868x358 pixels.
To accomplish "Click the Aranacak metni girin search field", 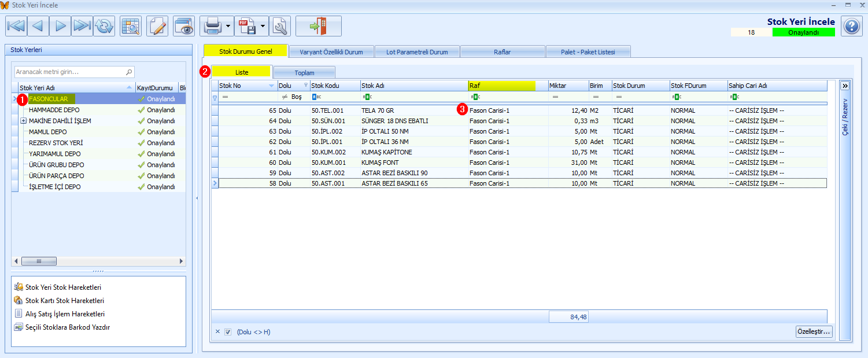I will coord(69,72).
